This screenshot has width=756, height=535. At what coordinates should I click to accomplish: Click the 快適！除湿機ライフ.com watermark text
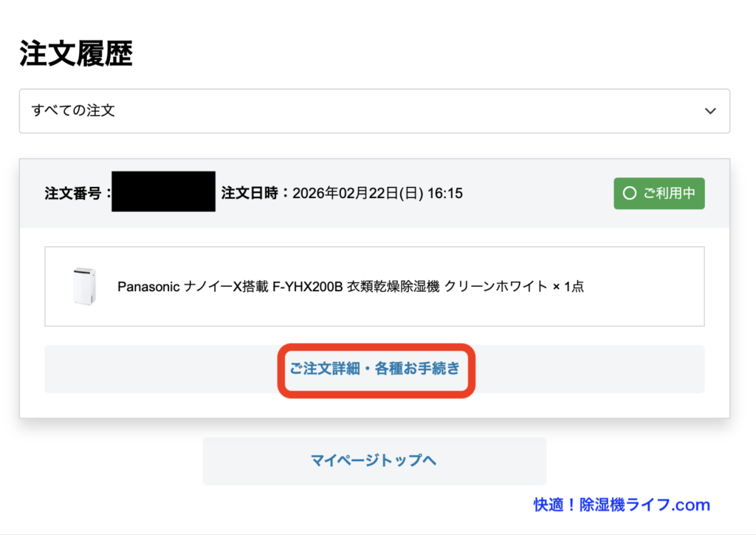622,505
